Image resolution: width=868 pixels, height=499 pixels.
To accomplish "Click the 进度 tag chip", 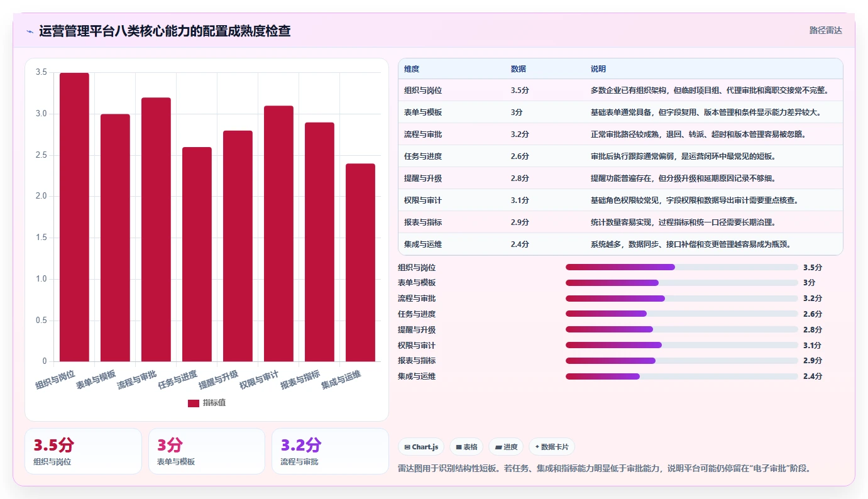I will [x=506, y=447].
